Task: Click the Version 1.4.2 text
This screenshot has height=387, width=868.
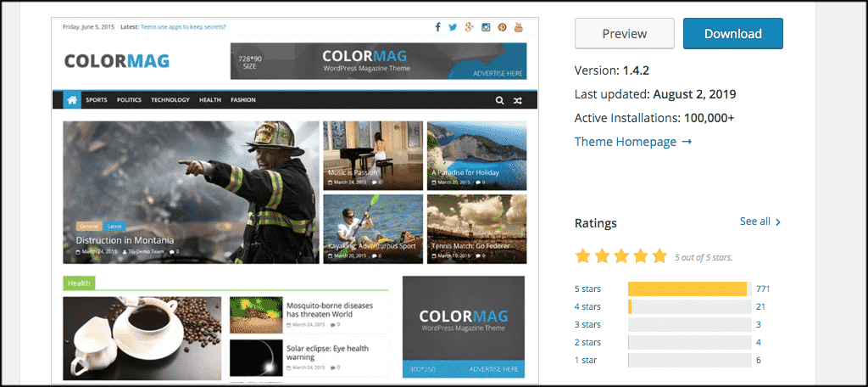Action: [612, 70]
